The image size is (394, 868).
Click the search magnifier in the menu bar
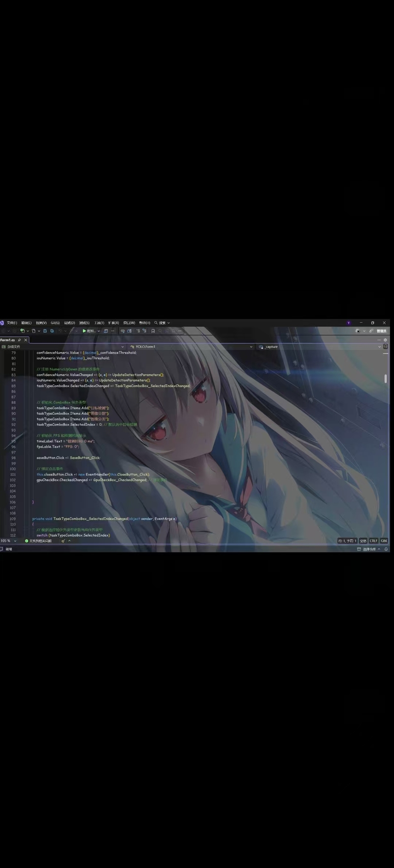156,323
